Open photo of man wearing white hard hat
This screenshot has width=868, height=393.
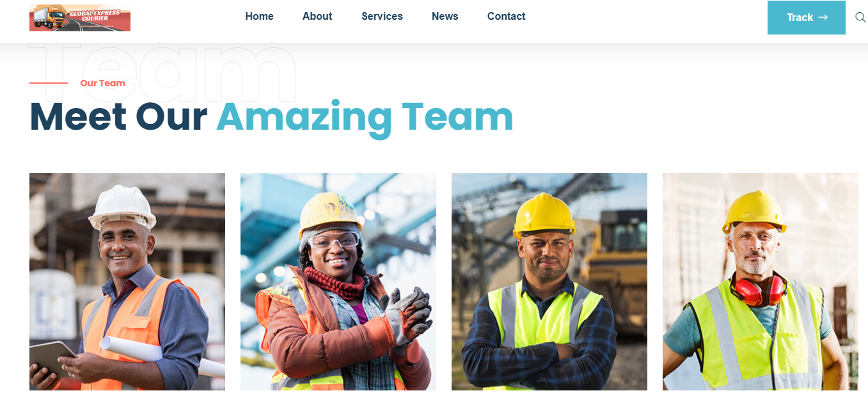127,282
